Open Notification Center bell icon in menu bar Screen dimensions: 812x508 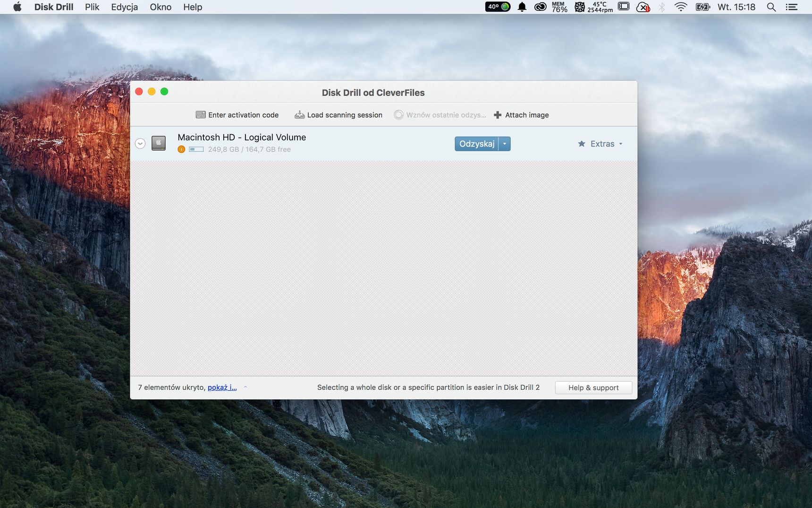(x=522, y=7)
